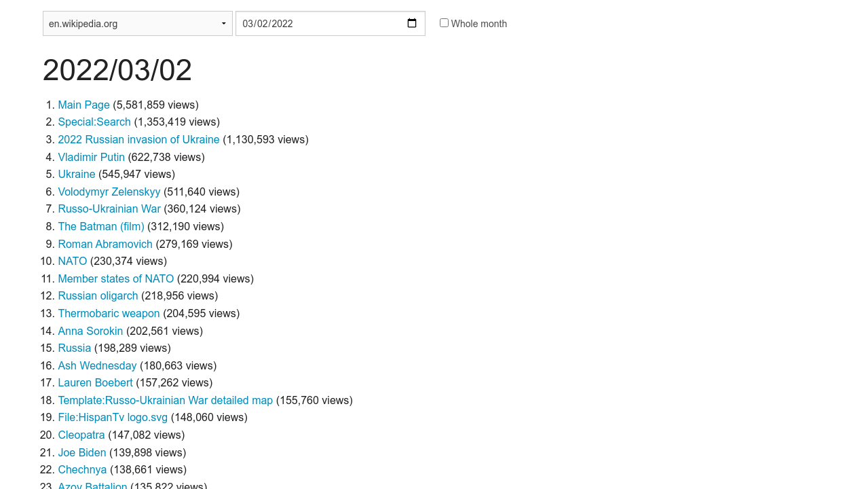Viewport: 868px width, 489px height.
Task: Open the Special:Search link
Action: 94,122
